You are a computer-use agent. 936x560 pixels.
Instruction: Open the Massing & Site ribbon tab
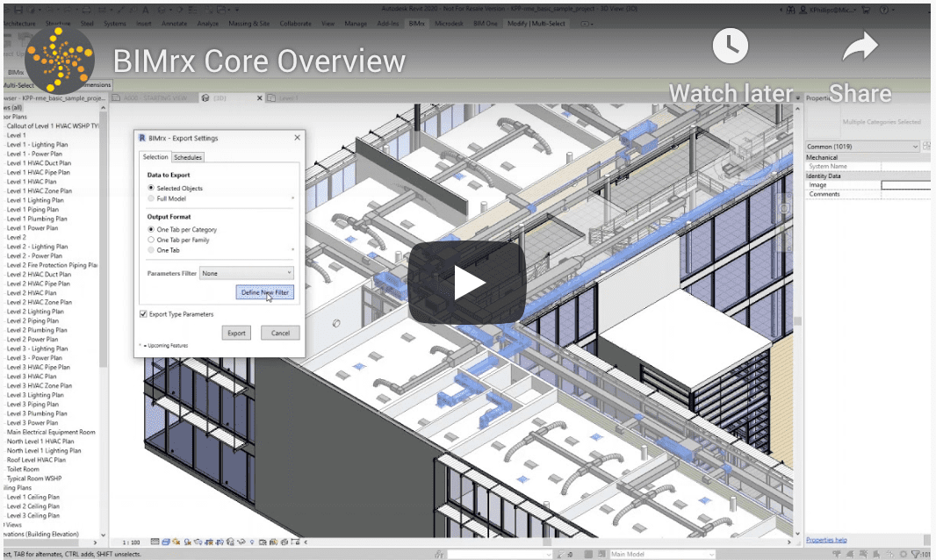[248, 24]
